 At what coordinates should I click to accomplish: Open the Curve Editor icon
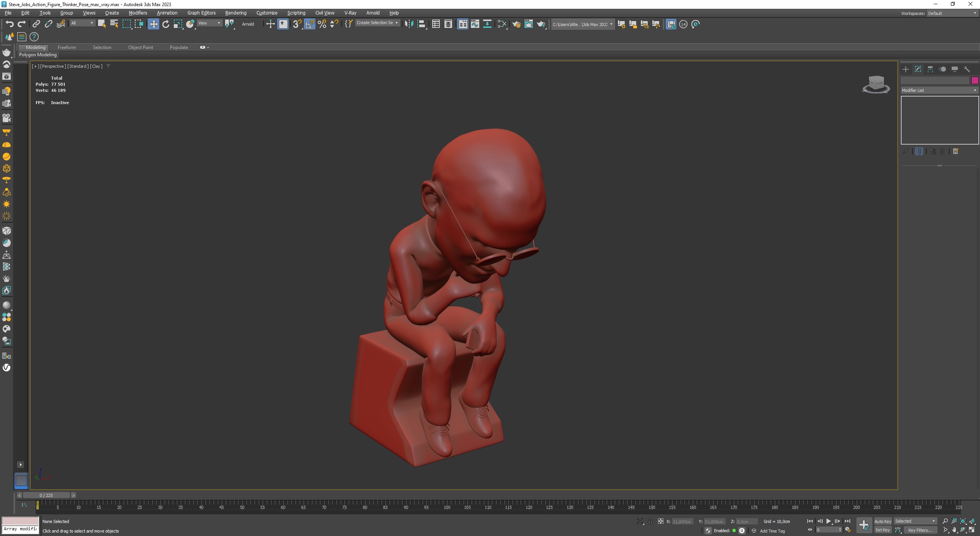tap(475, 24)
